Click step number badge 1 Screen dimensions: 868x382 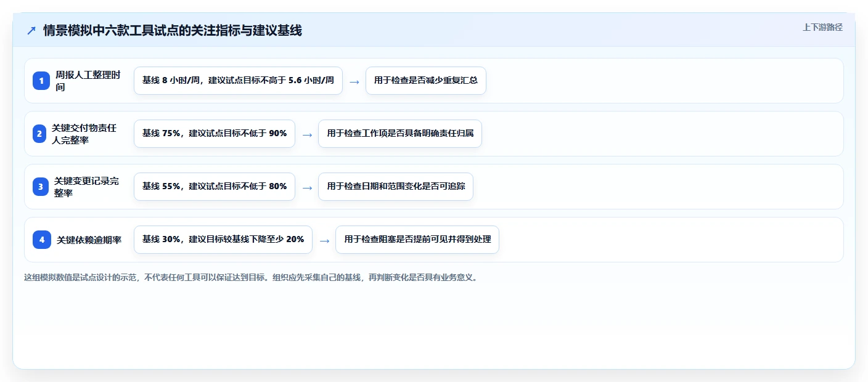tap(41, 81)
